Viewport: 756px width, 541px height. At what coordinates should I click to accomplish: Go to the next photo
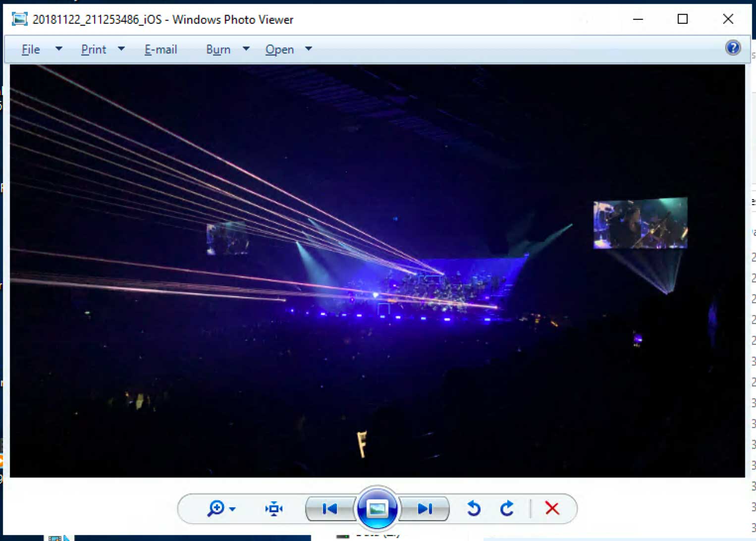[x=425, y=509]
